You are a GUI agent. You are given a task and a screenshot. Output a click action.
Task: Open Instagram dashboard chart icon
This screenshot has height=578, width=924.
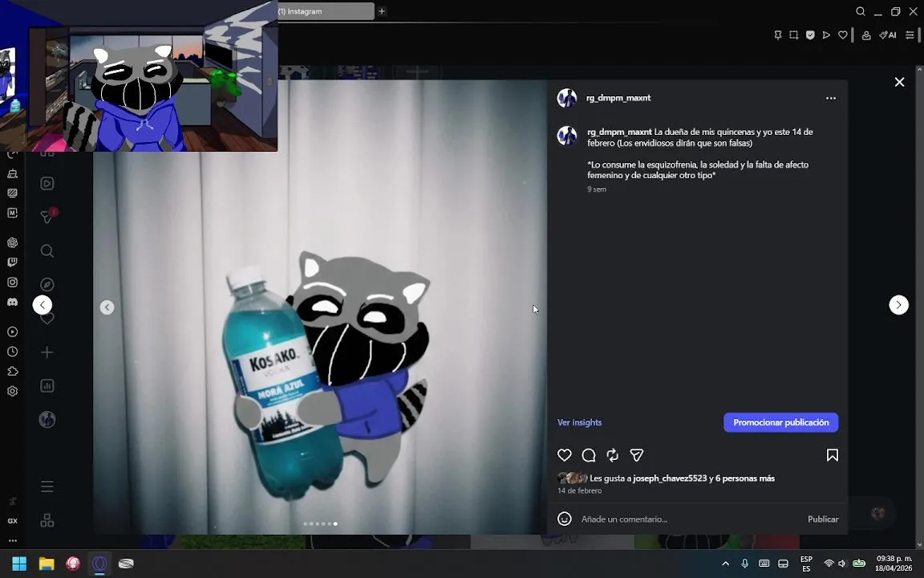pyautogui.click(x=47, y=385)
